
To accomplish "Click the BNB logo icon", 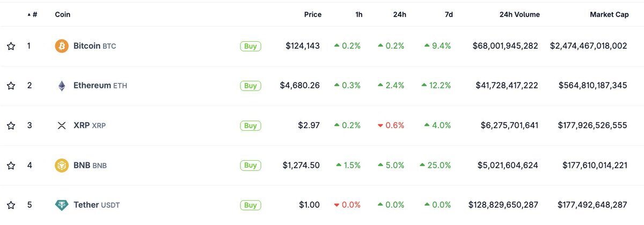I will (62, 166).
